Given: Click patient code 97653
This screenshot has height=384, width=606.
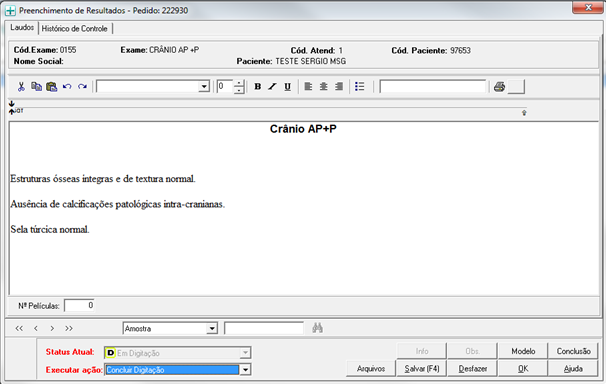Looking at the screenshot, I should point(460,51).
